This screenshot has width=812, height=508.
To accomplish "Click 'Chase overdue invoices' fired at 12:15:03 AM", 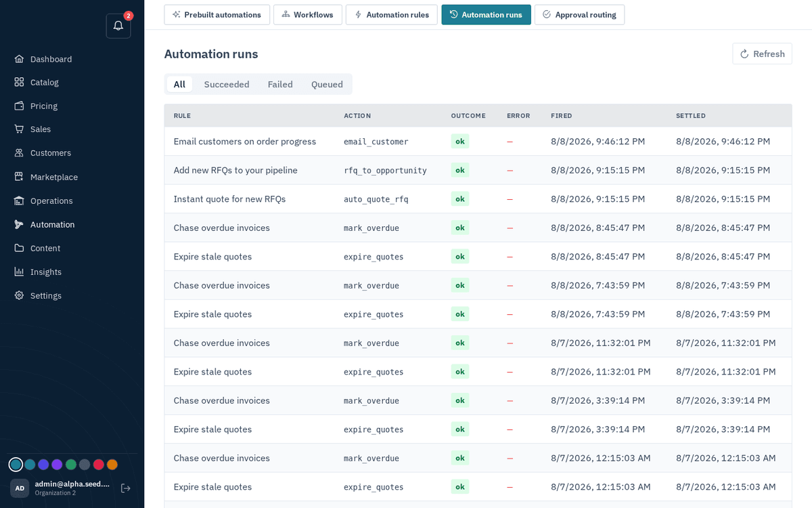I will click(x=221, y=458).
